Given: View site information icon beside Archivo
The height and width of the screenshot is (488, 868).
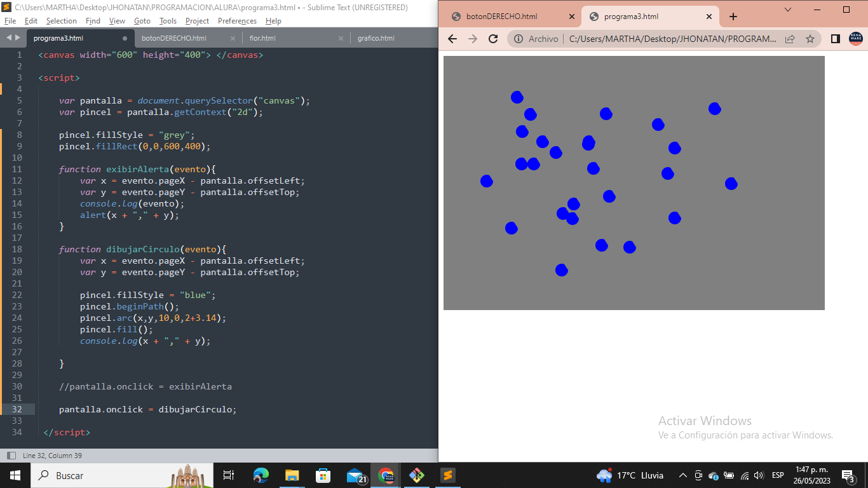Looking at the screenshot, I should coord(518,39).
